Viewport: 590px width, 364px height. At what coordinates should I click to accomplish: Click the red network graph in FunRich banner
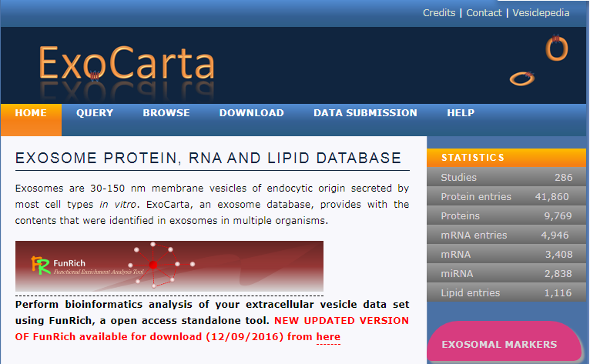(x=161, y=265)
